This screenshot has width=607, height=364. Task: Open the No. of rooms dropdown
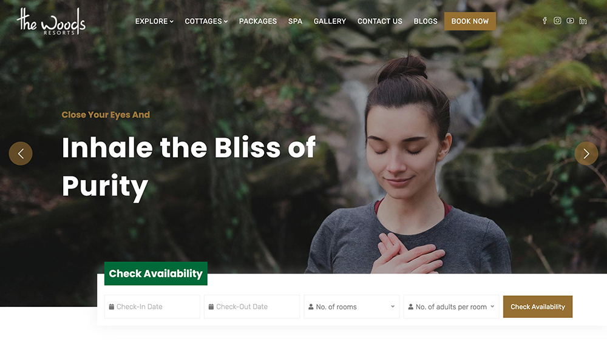pos(351,307)
